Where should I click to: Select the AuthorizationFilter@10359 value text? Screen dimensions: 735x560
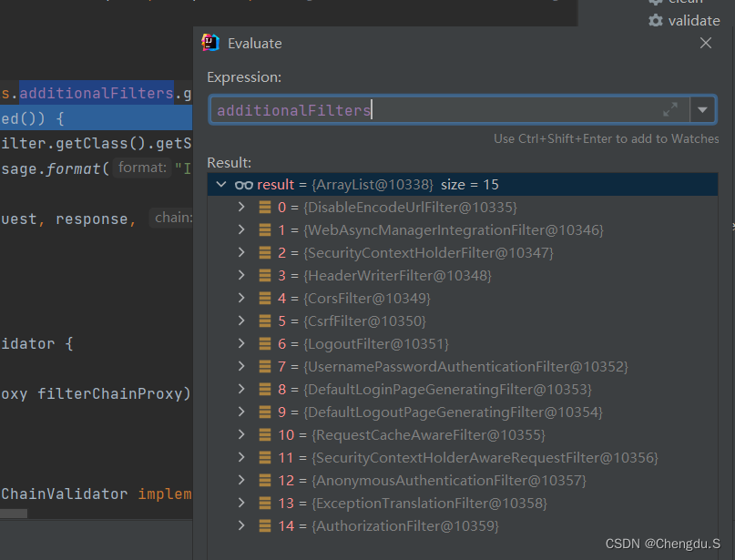tap(405, 525)
